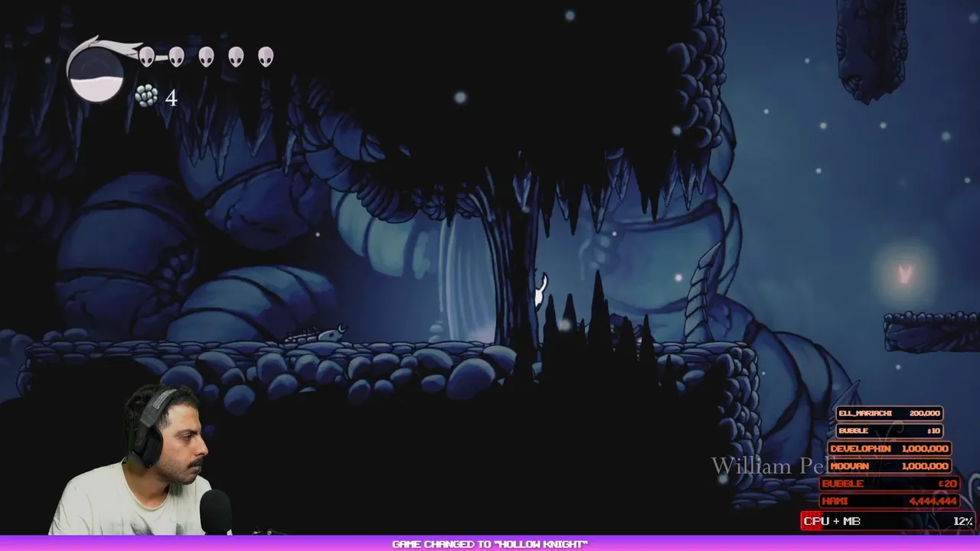980x551 pixels.
Task: Click the glowing pink lumafly on the right
Action: click(x=906, y=273)
